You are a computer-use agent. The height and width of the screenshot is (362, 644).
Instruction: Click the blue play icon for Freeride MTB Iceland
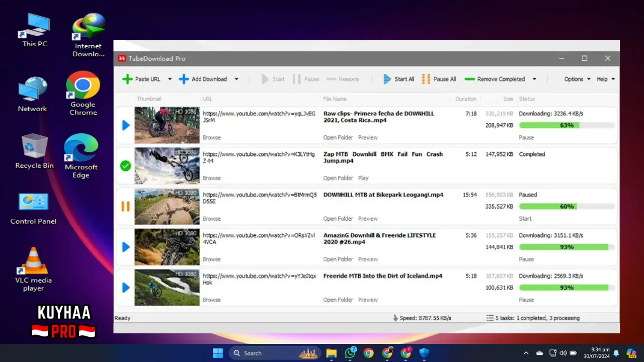126,288
